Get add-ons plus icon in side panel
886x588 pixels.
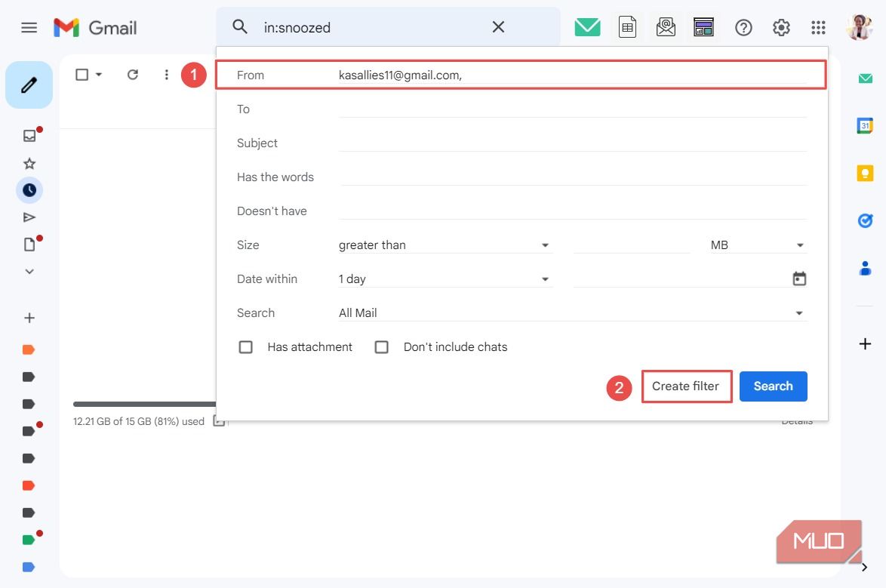tap(865, 343)
